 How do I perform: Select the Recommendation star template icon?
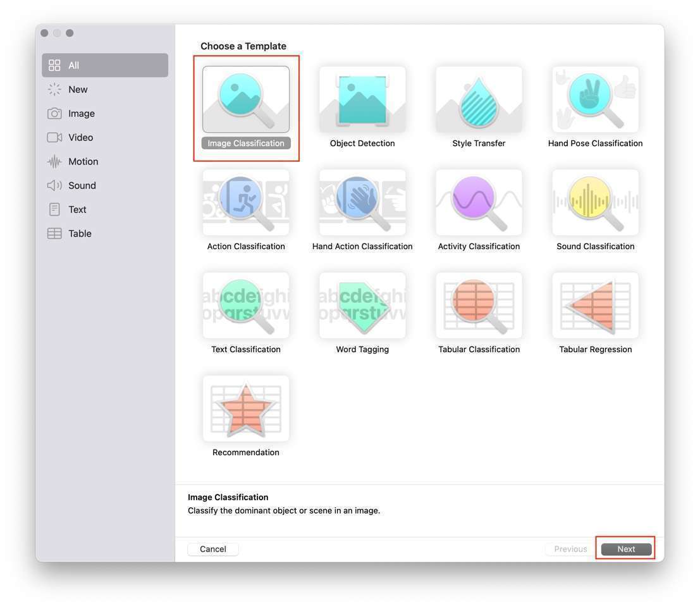(246, 409)
